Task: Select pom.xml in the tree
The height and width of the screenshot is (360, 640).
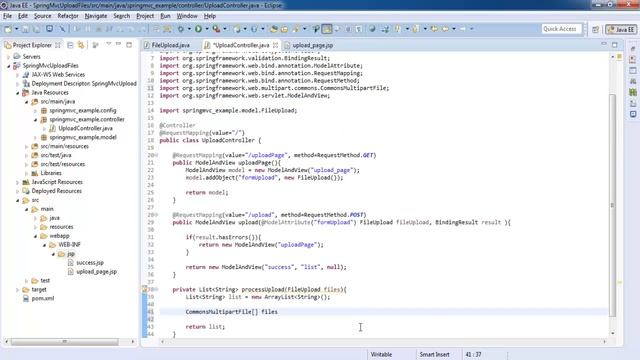Action: click(42, 298)
